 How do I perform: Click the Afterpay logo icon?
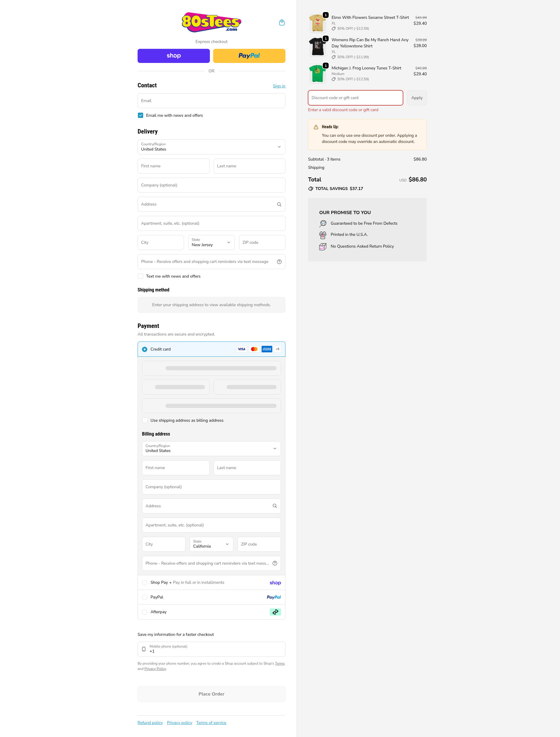[275, 612]
